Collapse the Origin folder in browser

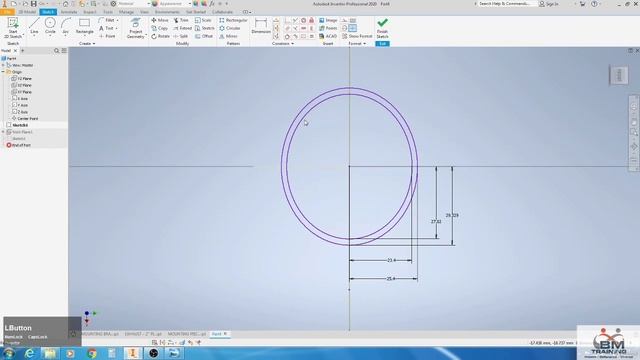click(3, 72)
